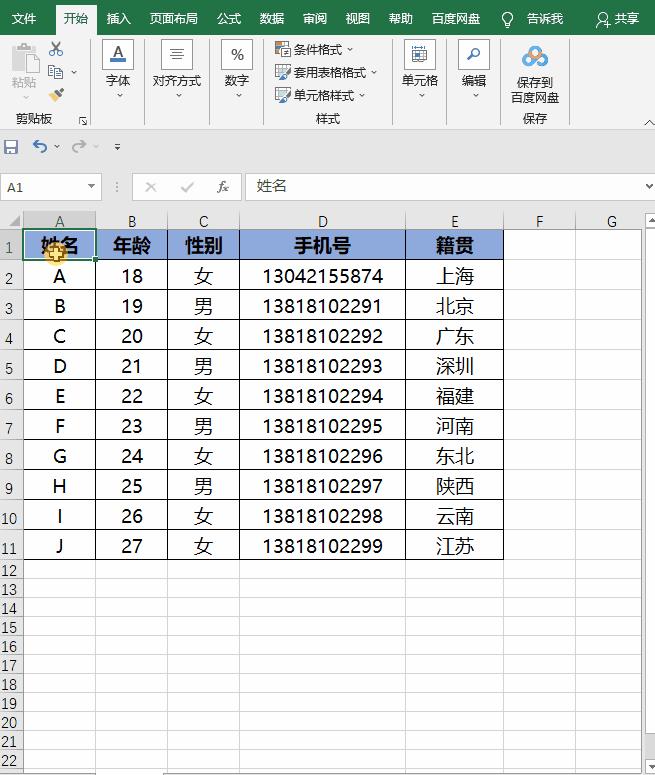Click the Insert Function fx icon

click(x=223, y=187)
